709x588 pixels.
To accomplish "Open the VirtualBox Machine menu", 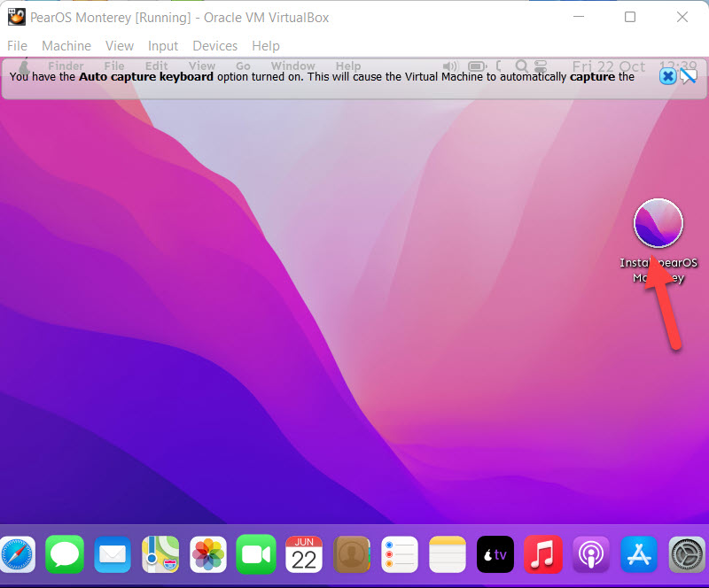I will (x=66, y=46).
